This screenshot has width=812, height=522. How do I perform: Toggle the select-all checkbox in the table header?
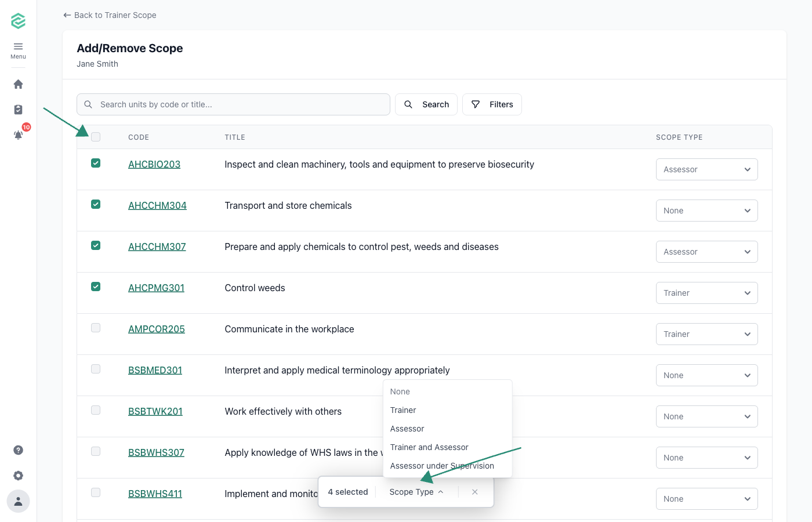96,137
